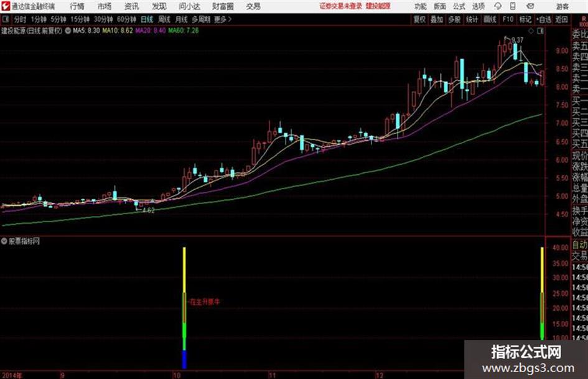This screenshot has height=379, width=588.
Task: Click the 标记 mark toolbar button
Action: coord(525,19)
